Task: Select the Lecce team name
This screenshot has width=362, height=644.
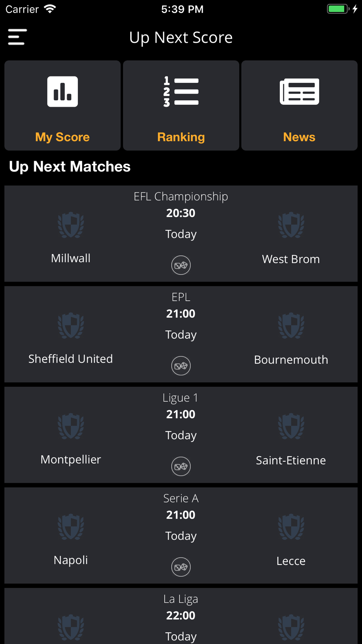Action: (291, 561)
